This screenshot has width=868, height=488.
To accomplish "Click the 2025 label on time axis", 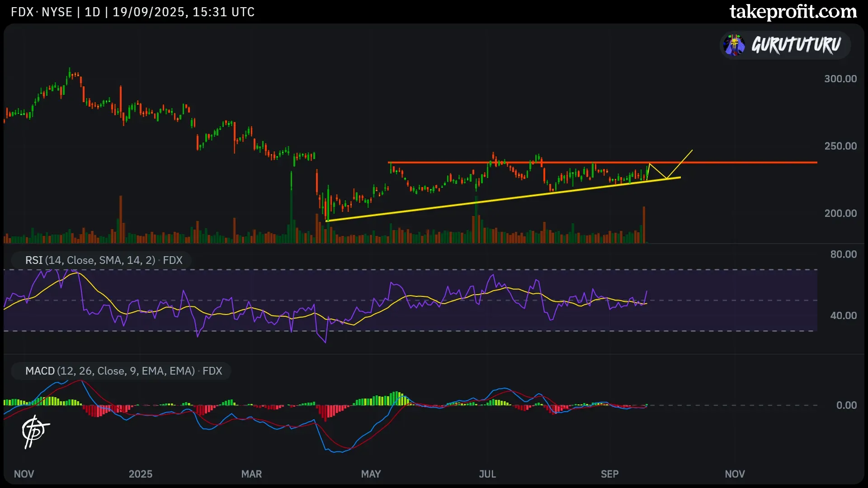I will pyautogui.click(x=140, y=474).
